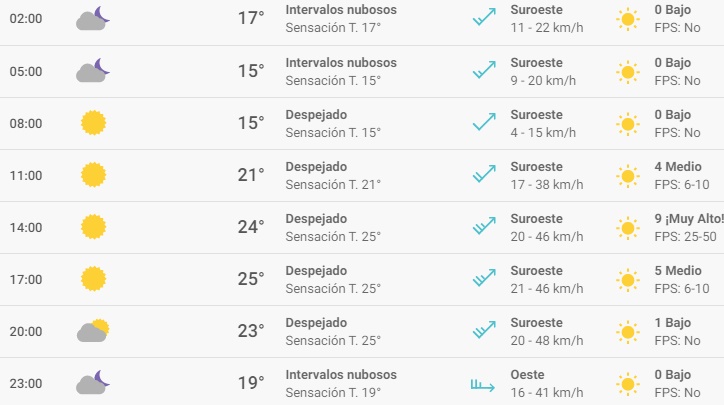Click the wind arrow icon at 11:00
Image resolution: width=724 pixels, height=405 pixels.
tap(484, 175)
